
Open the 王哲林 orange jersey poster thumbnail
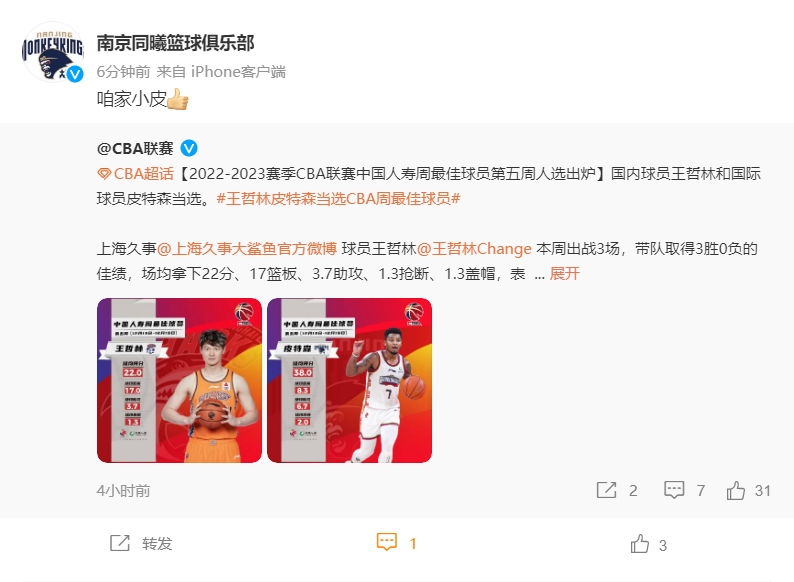(179, 380)
